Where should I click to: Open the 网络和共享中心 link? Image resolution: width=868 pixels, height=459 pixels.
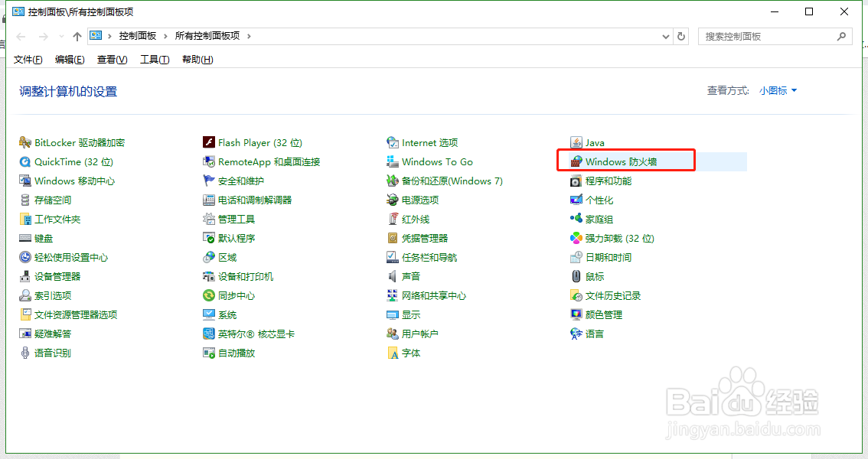[x=434, y=296]
